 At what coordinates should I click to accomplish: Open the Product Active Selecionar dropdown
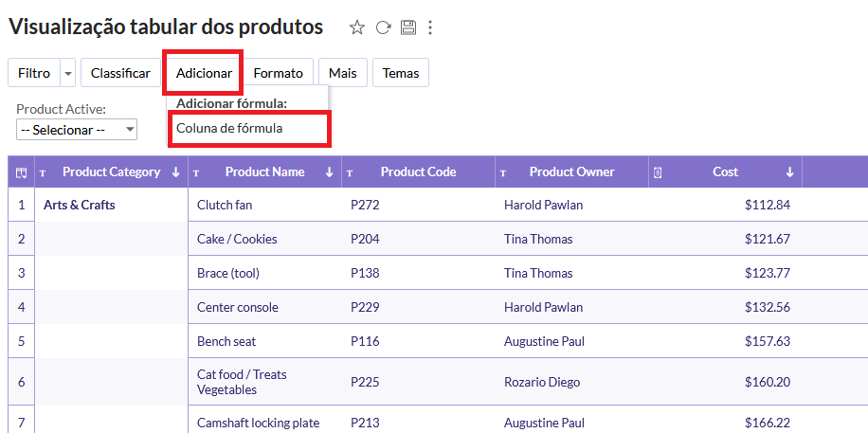point(77,130)
